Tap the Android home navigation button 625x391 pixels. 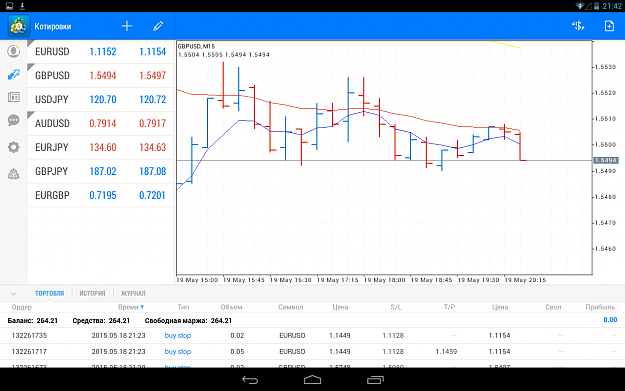pyautogui.click(x=312, y=380)
